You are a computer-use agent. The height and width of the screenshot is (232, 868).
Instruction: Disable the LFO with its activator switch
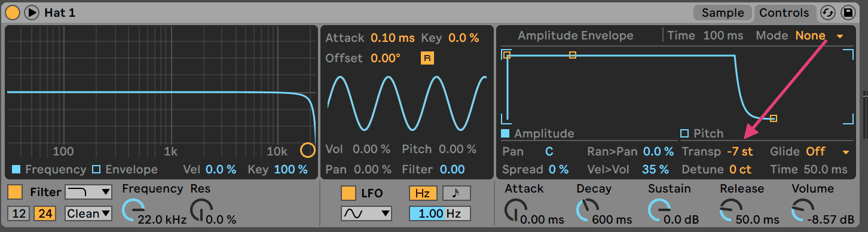click(x=349, y=193)
